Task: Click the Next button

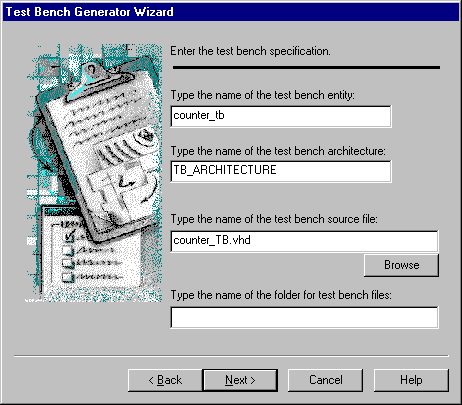Action: click(240, 380)
